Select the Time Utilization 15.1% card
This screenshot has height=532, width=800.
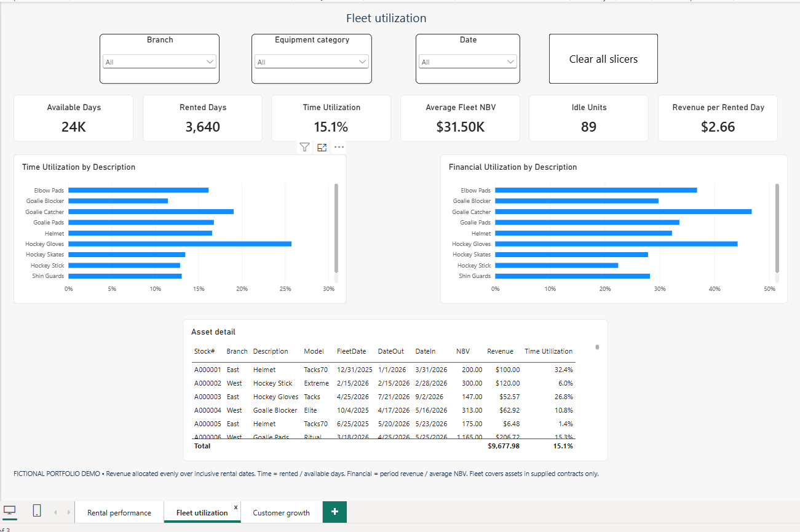pos(331,118)
